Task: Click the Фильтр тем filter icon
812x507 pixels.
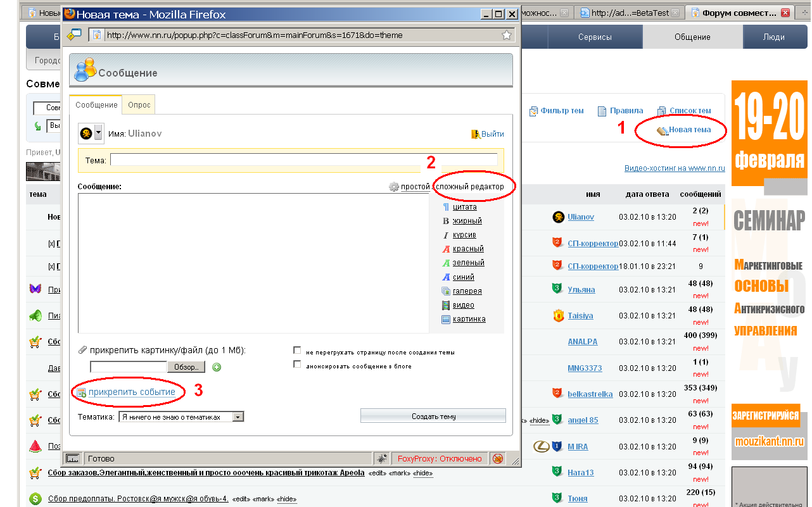Action: pyautogui.click(x=533, y=111)
